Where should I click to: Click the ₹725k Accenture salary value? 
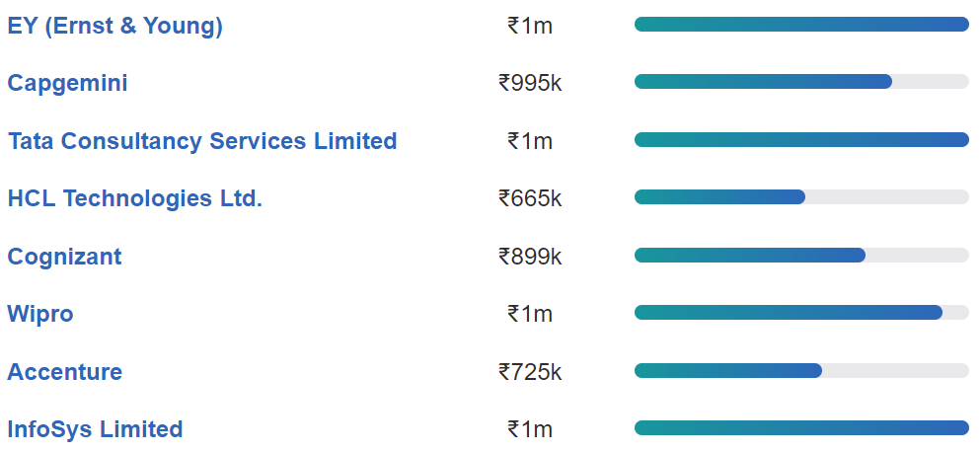[530, 372]
